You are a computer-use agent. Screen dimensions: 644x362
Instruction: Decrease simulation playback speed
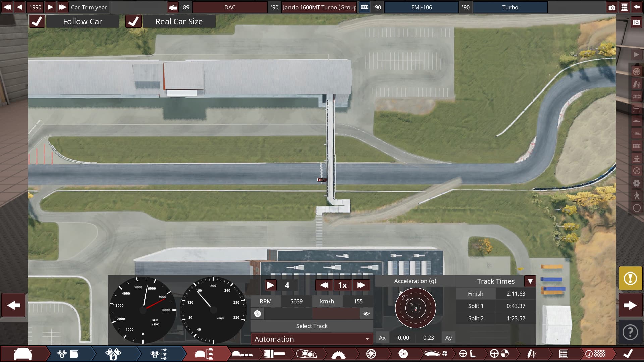coord(324,285)
